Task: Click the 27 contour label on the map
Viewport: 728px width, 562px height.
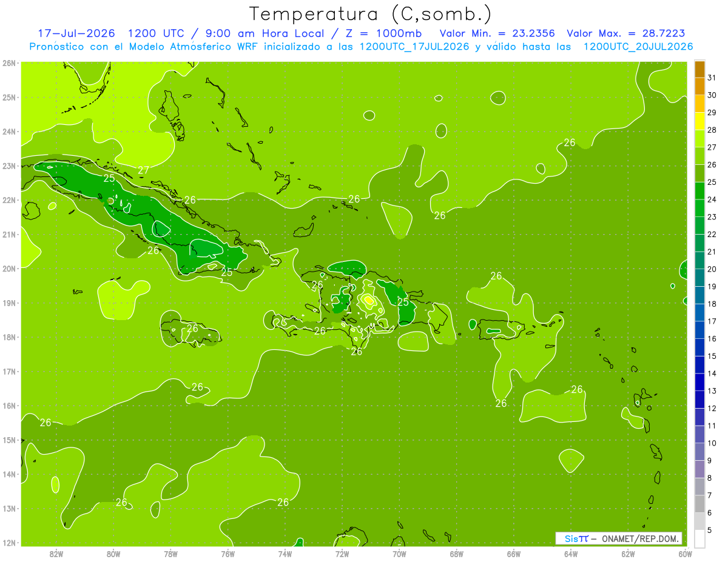Action: (143, 170)
